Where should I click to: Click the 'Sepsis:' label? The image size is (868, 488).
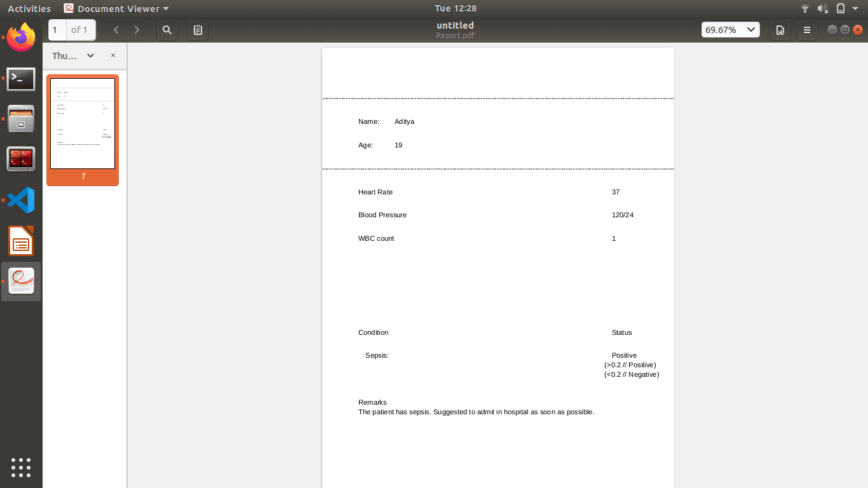[377, 355]
